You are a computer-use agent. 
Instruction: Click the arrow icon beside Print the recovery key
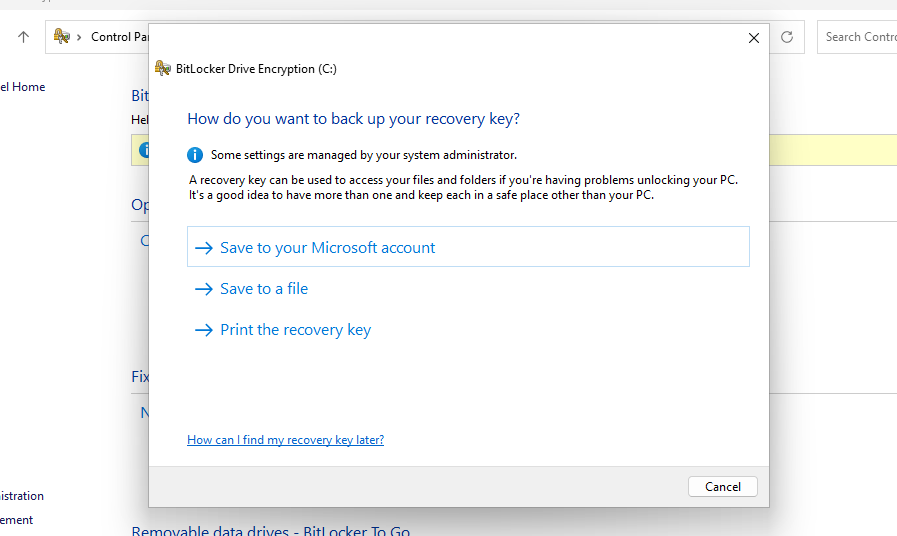[x=204, y=330]
